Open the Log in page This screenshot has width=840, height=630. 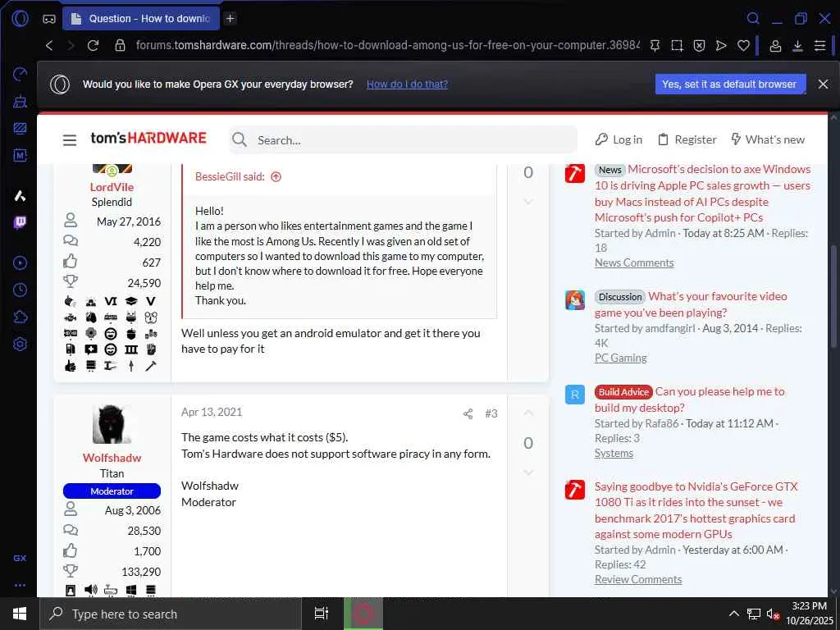(x=619, y=139)
